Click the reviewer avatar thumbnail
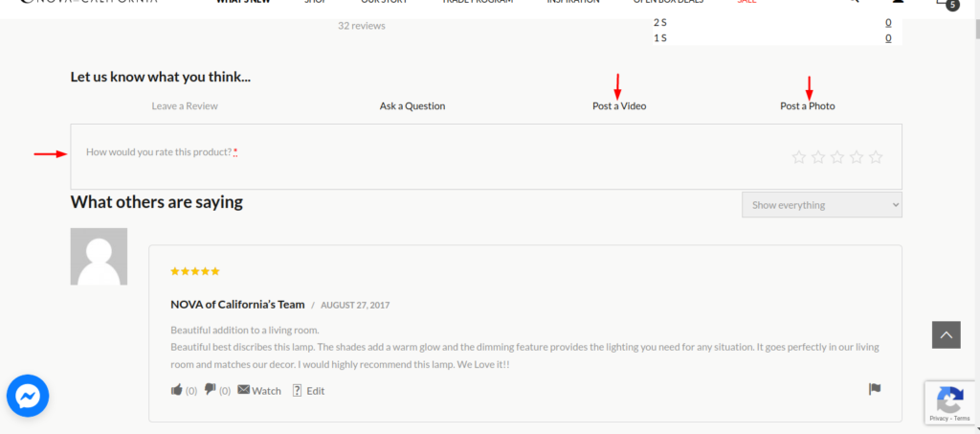Image resolution: width=980 pixels, height=434 pixels. click(x=99, y=257)
